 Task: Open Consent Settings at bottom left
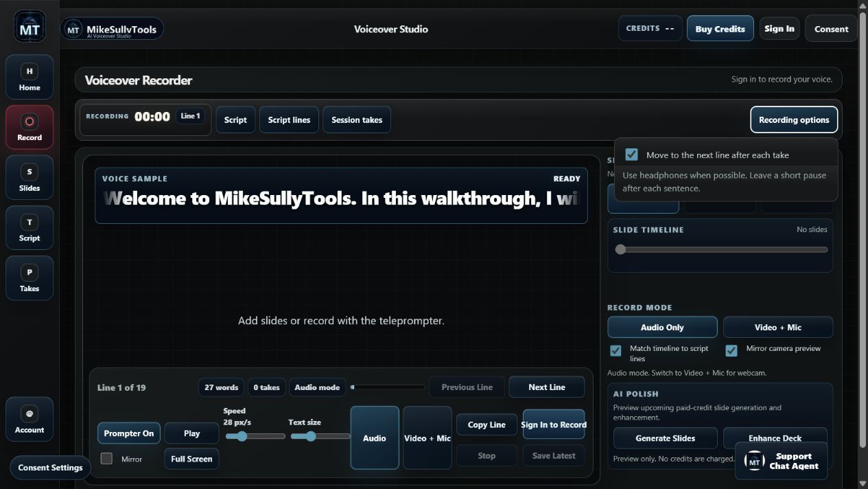50,468
